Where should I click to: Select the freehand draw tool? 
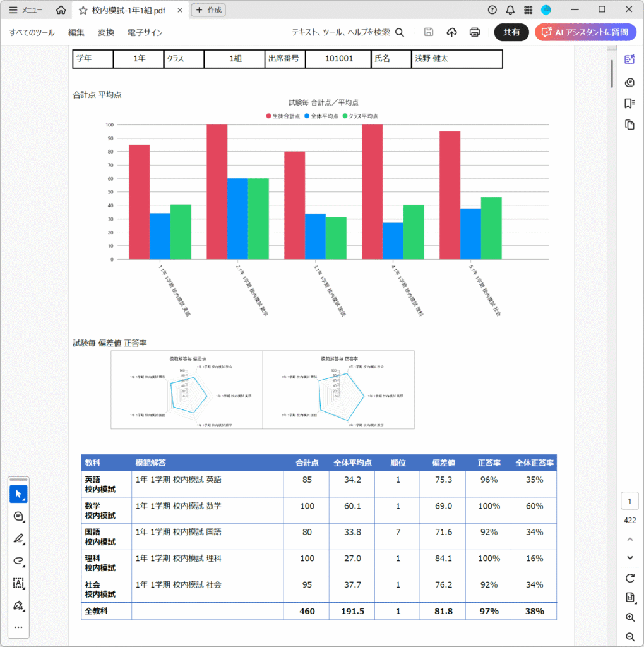(18, 561)
